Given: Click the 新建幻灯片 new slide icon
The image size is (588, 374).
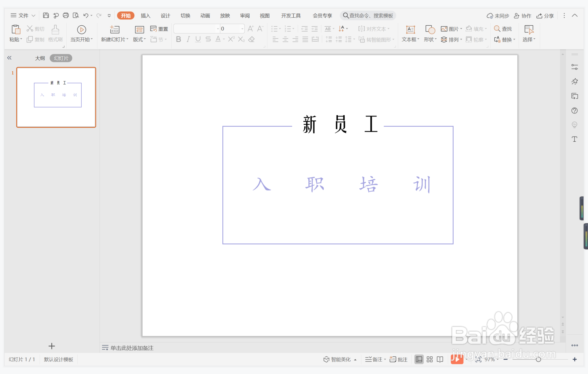Looking at the screenshot, I should click(114, 29).
